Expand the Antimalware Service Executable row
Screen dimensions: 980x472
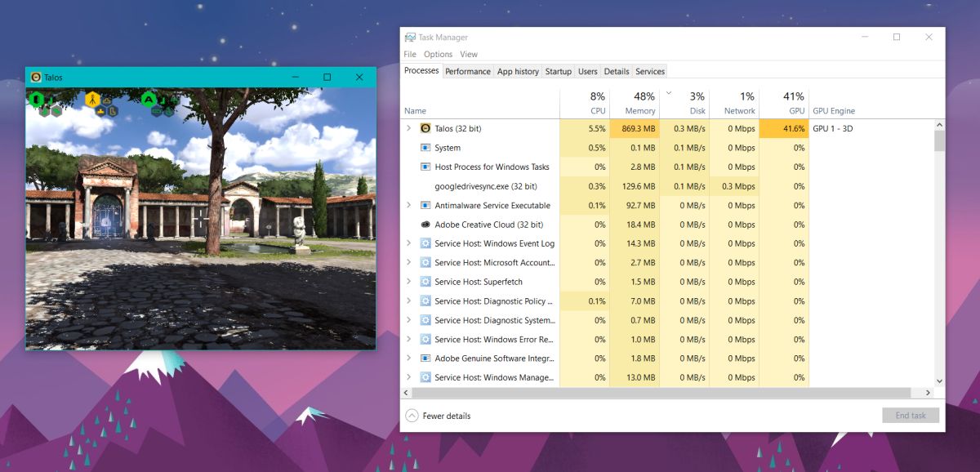coord(408,205)
